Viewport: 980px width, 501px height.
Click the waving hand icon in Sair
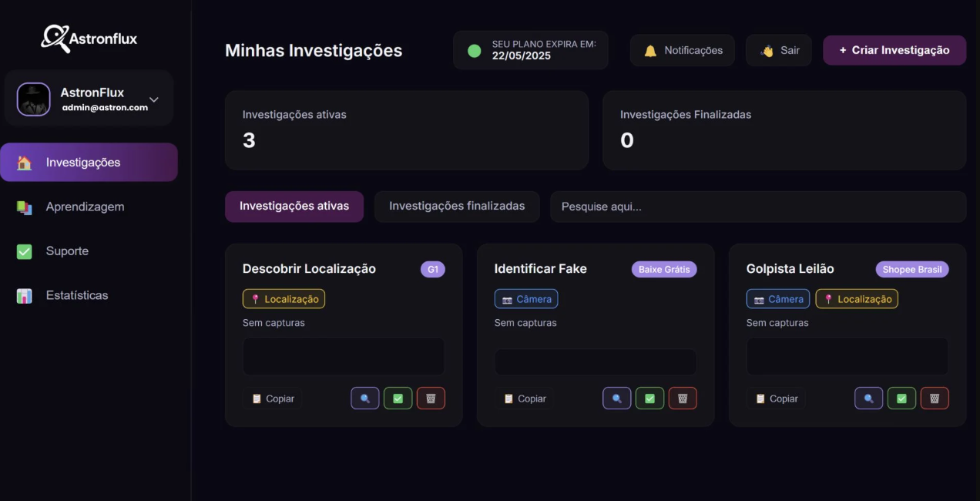tap(767, 51)
